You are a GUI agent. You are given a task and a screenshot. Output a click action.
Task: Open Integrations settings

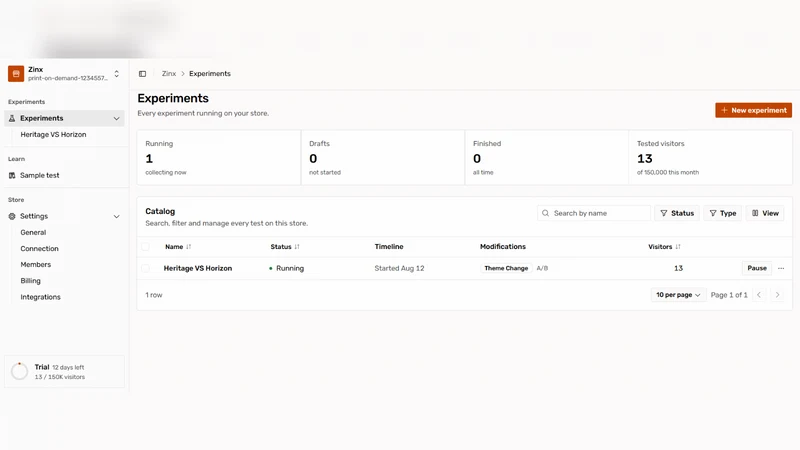click(x=40, y=297)
